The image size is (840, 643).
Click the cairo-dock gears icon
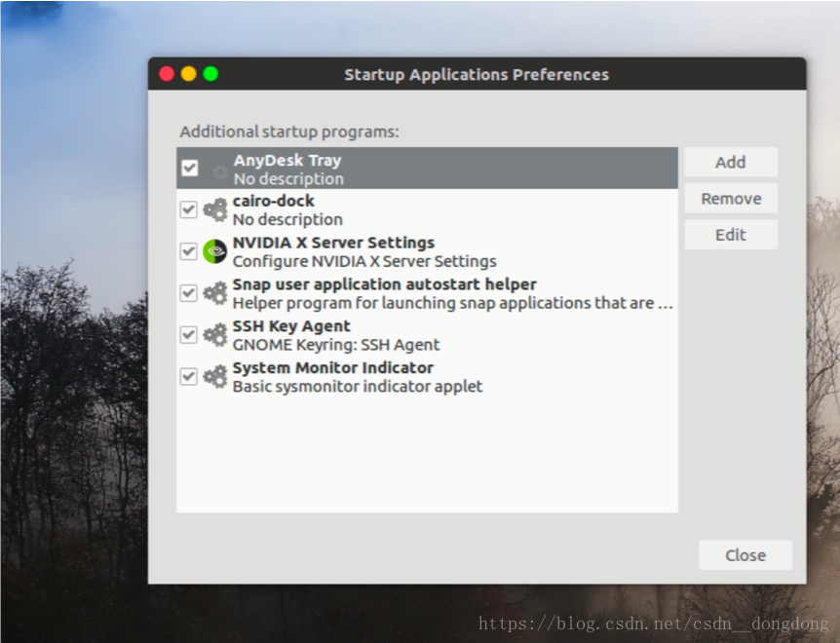(215, 209)
